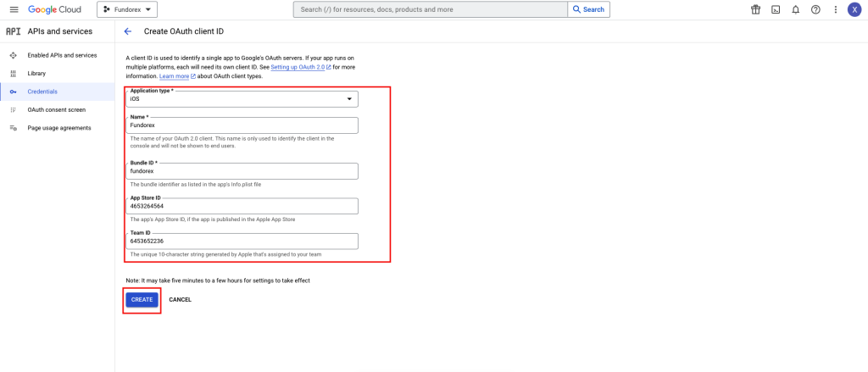Screen dimensions: 868x372
Task: Open Page usage agreements
Action: coord(59,128)
